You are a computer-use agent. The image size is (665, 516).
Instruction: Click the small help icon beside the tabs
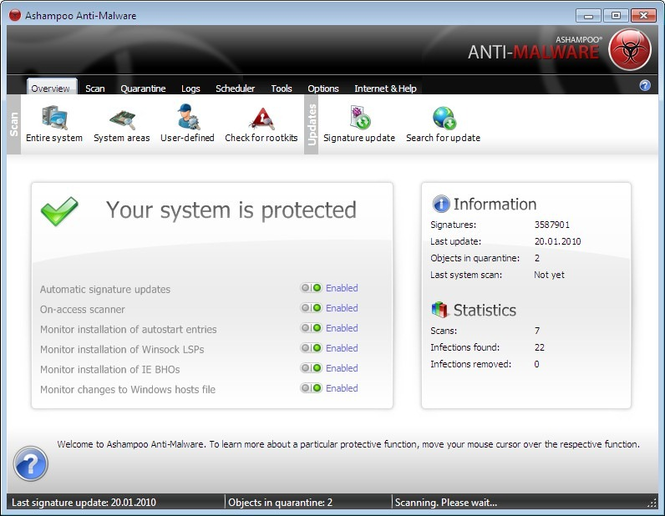645,86
